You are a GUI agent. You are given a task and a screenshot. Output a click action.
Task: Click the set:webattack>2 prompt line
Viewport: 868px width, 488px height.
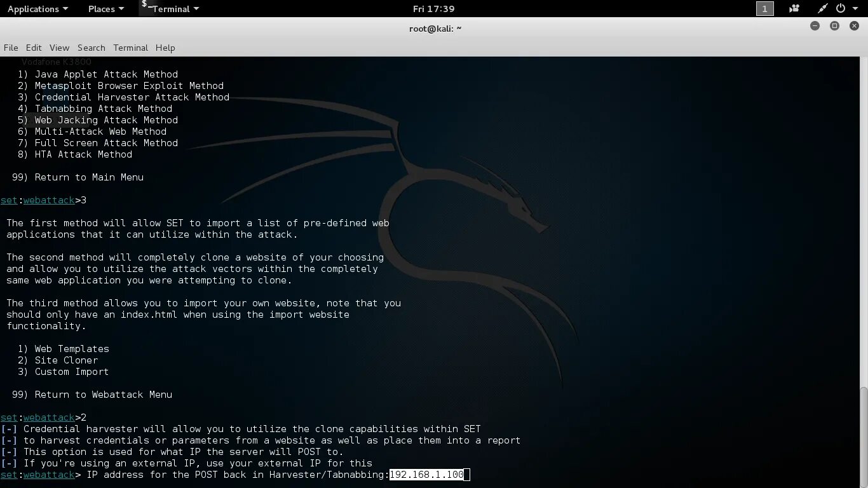point(43,417)
